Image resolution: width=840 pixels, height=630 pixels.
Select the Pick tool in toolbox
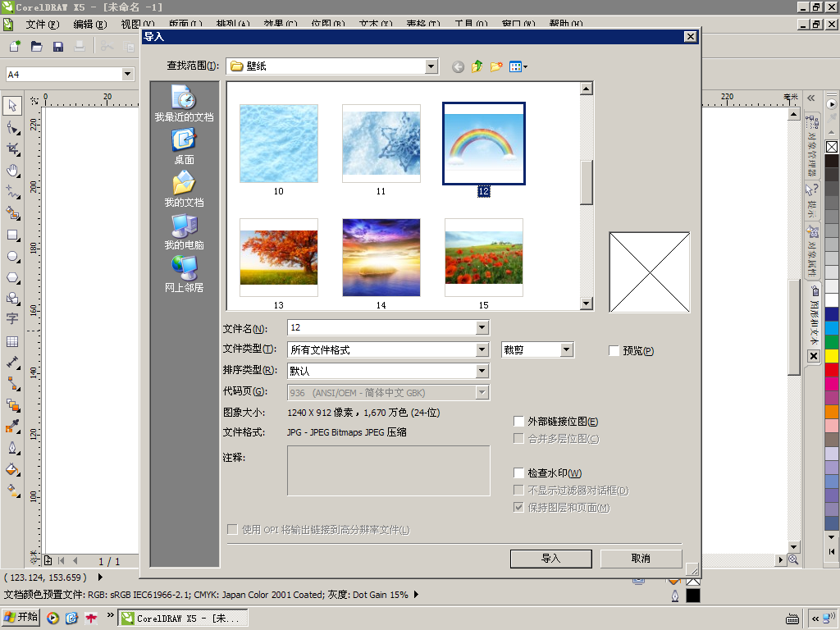12,106
